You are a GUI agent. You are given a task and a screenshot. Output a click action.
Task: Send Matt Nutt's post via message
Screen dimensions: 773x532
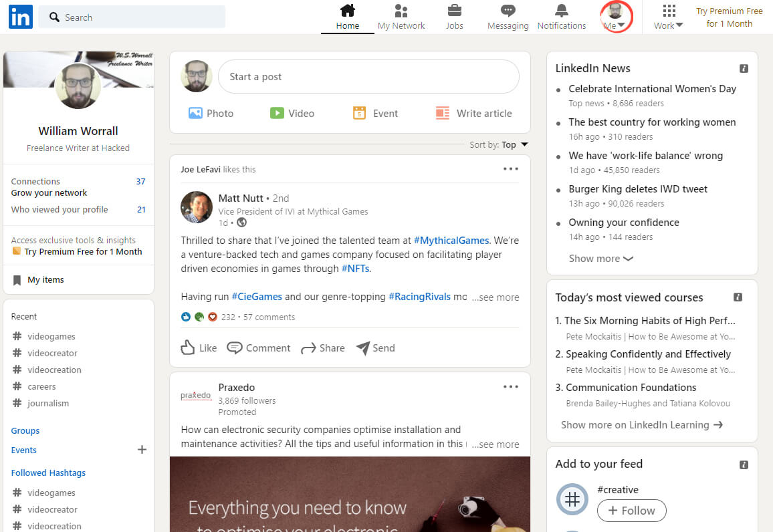(376, 348)
